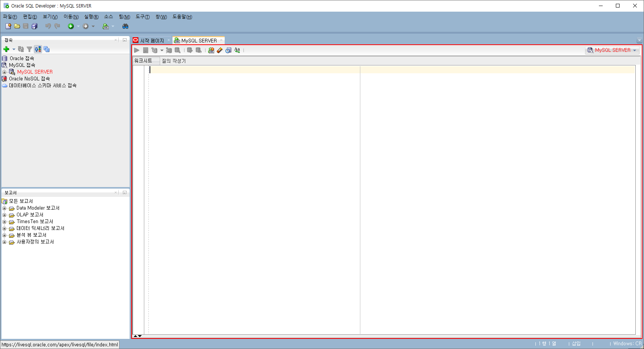The image size is (644, 349).
Task: Click the Explain Plan icon
Action: [154, 50]
